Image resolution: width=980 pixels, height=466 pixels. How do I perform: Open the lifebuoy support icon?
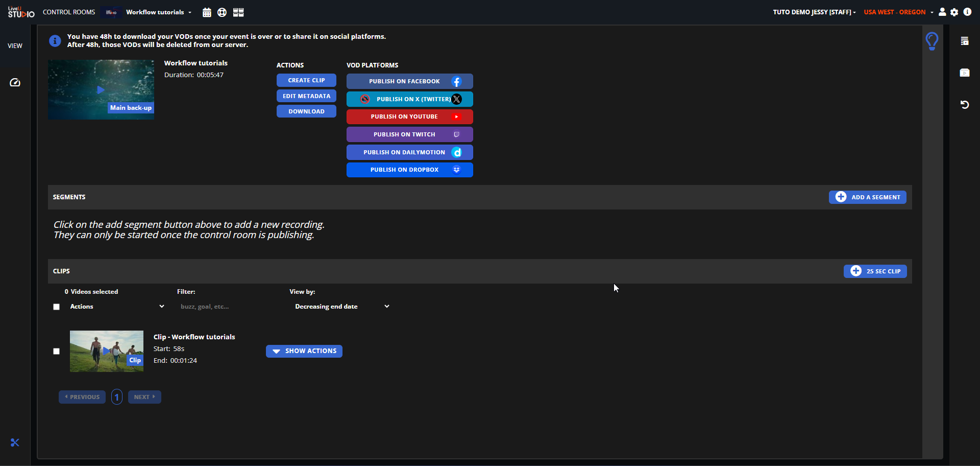point(222,13)
